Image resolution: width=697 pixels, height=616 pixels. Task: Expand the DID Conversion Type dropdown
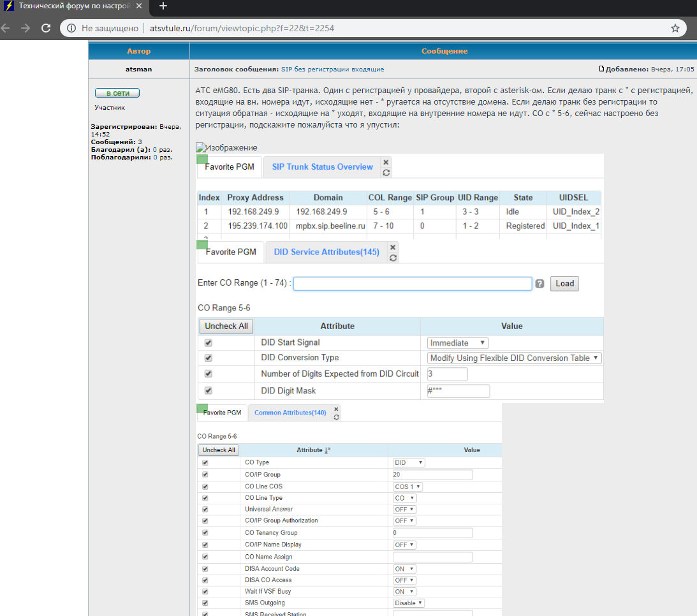514,358
